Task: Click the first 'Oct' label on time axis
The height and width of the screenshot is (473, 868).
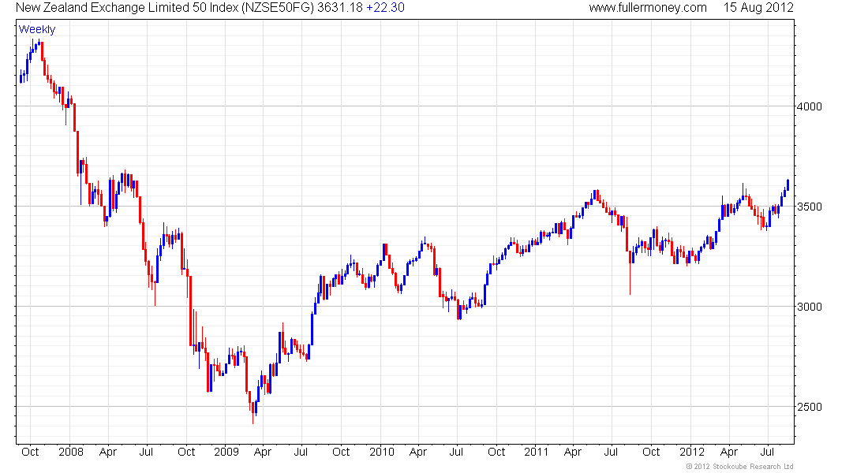Action: 30,452
